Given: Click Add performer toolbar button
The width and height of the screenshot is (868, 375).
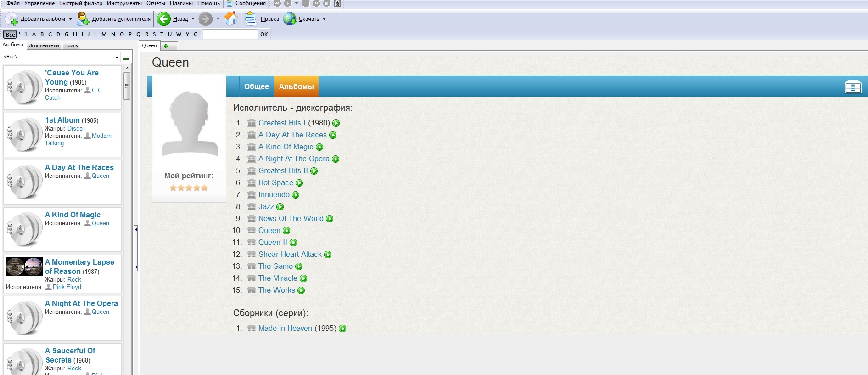Looking at the screenshot, I should click(113, 19).
